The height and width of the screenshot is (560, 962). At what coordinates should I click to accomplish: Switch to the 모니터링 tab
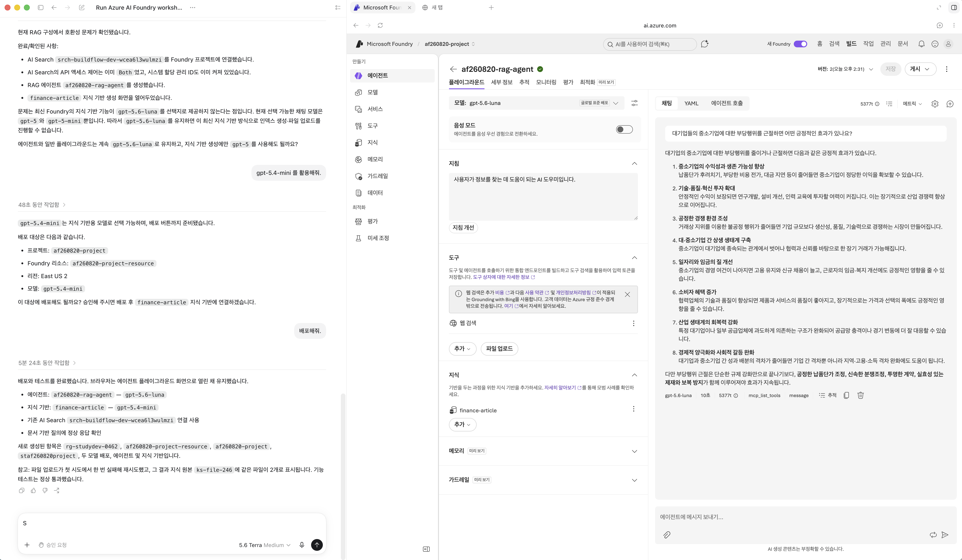pos(546,82)
